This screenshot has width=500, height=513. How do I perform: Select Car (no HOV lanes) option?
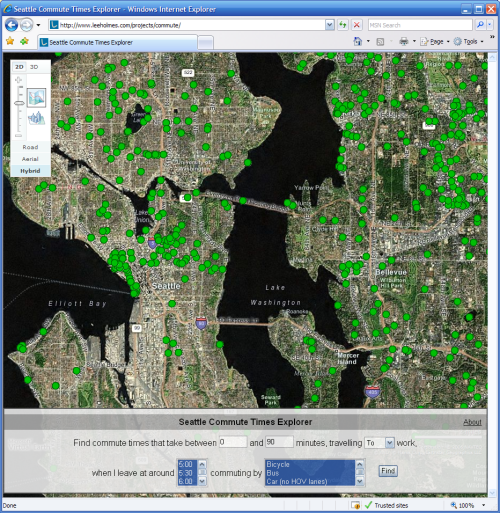(x=310, y=481)
